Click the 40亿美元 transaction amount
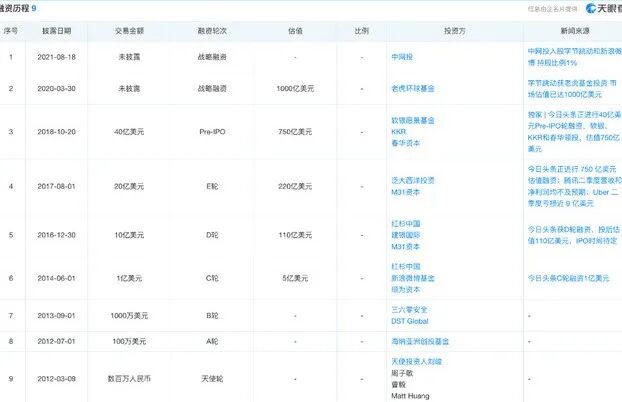The height and width of the screenshot is (402, 622). pyautogui.click(x=129, y=132)
